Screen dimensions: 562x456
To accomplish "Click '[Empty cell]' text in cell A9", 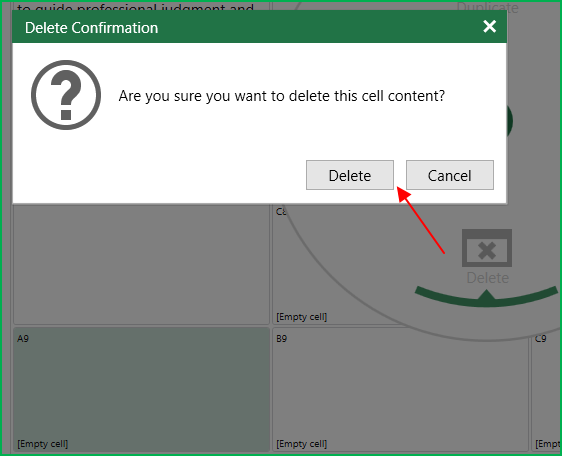I will coord(43,444).
